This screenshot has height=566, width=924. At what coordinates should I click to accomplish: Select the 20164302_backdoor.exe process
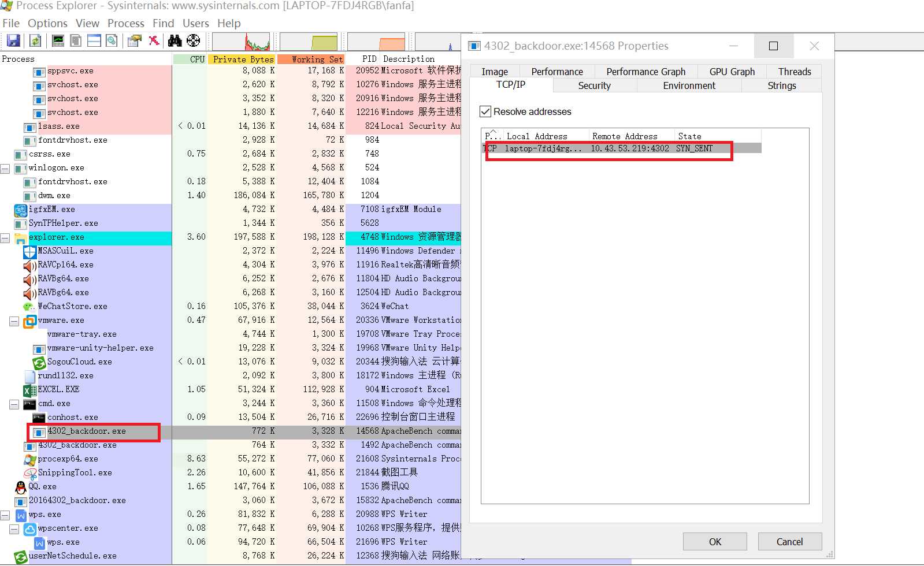click(77, 500)
